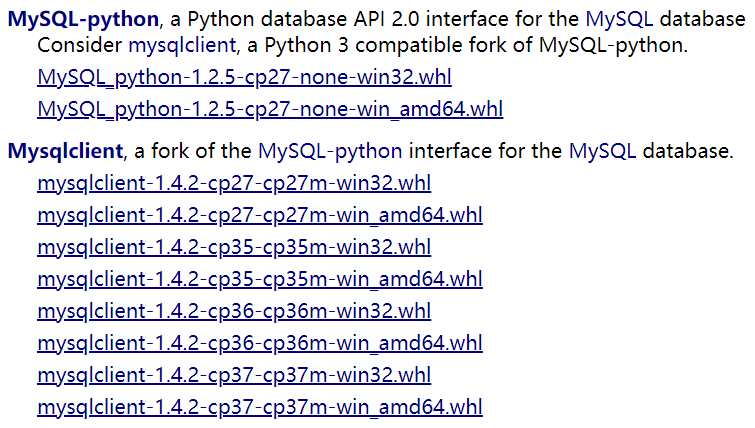This screenshot has height=428, width=755.
Task: Download mysqlclient-1.4.2-cp27-cp27m-win_amd64.whl
Action: point(260,215)
